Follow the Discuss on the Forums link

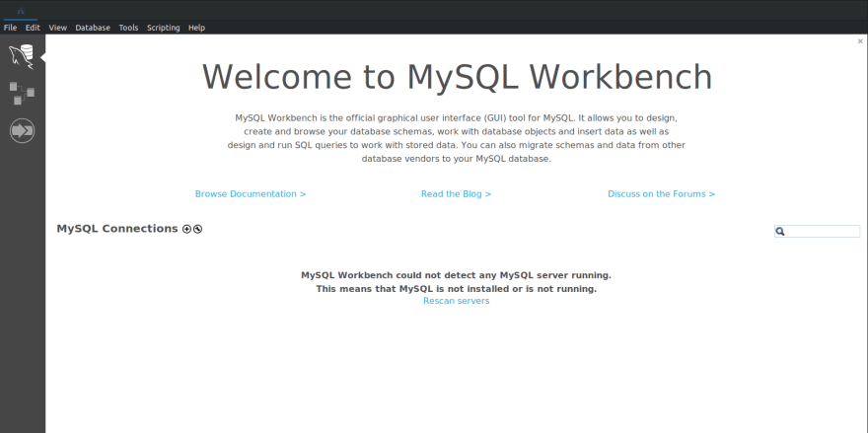click(661, 193)
